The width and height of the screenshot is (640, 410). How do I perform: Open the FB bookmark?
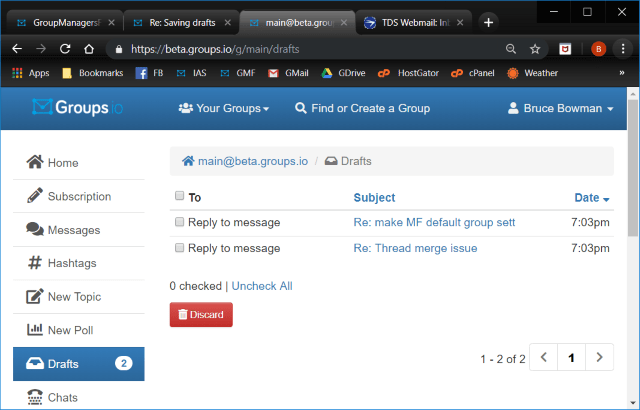click(x=149, y=73)
